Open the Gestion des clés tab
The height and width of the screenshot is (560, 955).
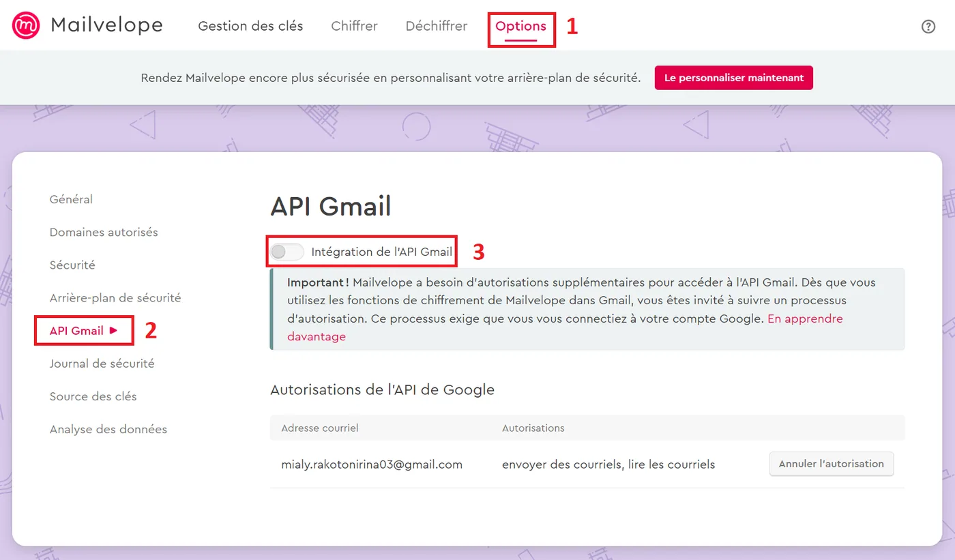250,26
